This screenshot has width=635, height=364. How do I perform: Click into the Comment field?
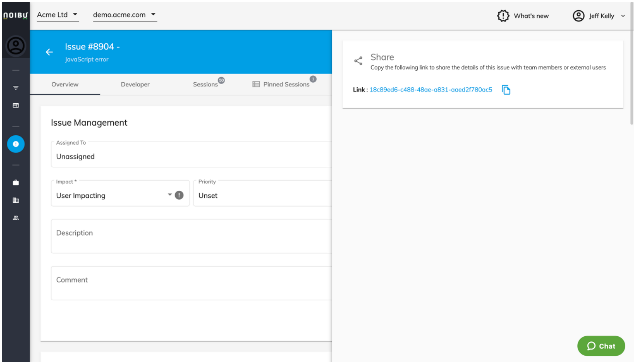191,283
